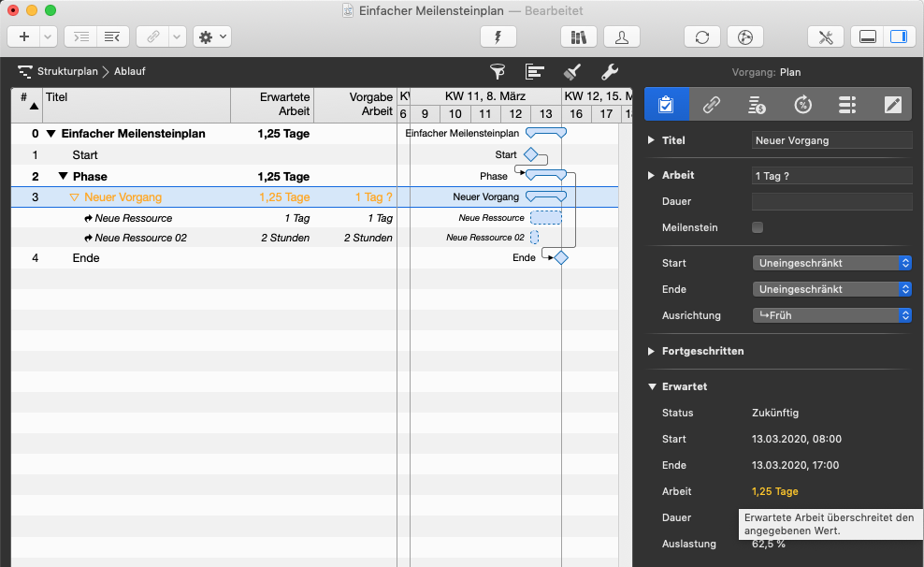This screenshot has width=924, height=567.
Task: Collapse the Phase group row
Action: [63, 176]
